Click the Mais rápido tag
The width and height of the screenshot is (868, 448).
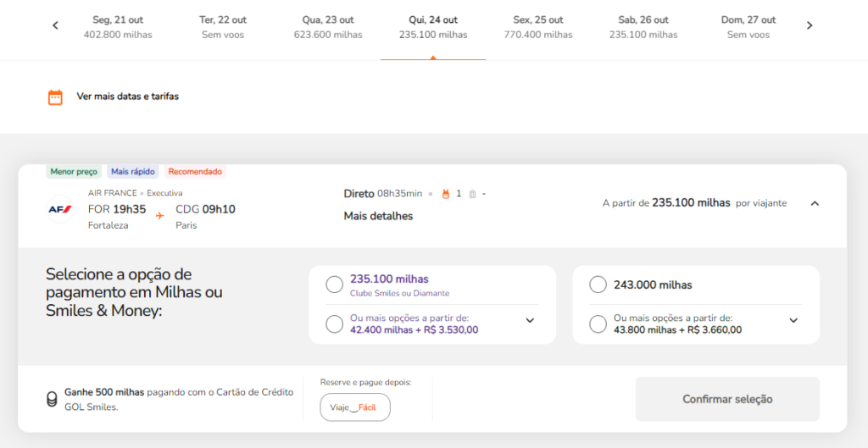(x=133, y=171)
